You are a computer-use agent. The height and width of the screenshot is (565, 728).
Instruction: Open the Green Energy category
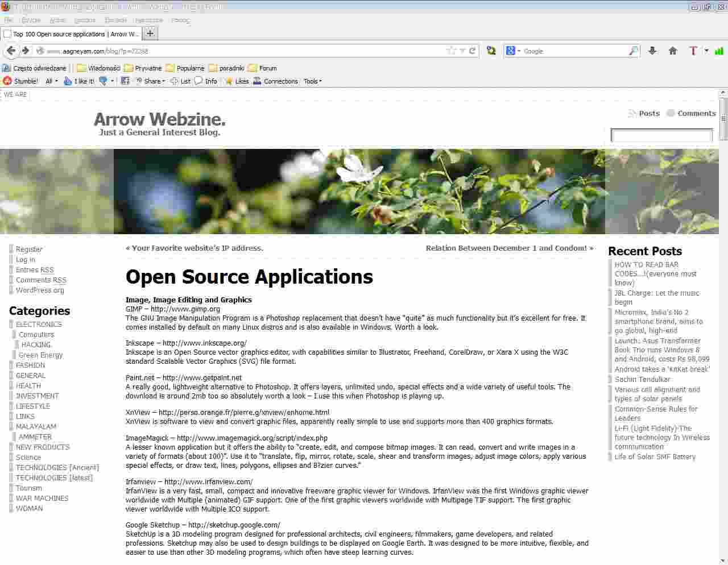click(x=40, y=355)
